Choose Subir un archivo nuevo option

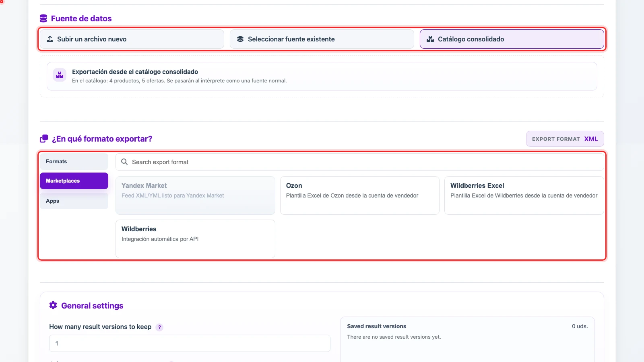click(x=132, y=39)
